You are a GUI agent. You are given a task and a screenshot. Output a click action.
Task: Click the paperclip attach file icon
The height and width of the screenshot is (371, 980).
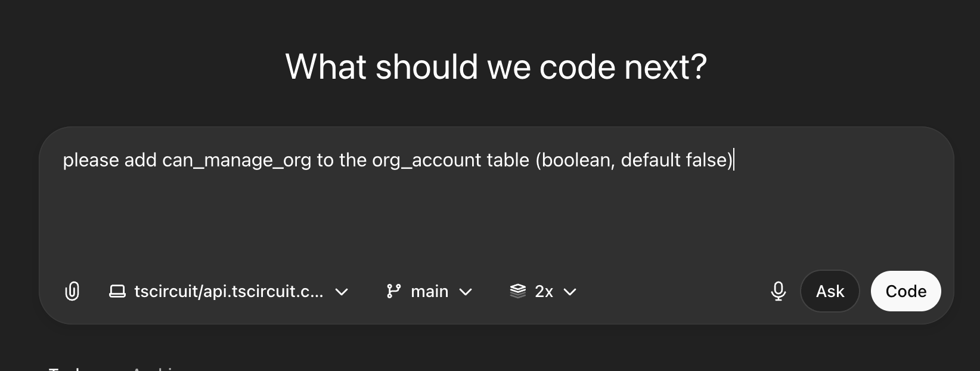pyautogui.click(x=72, y=291)
